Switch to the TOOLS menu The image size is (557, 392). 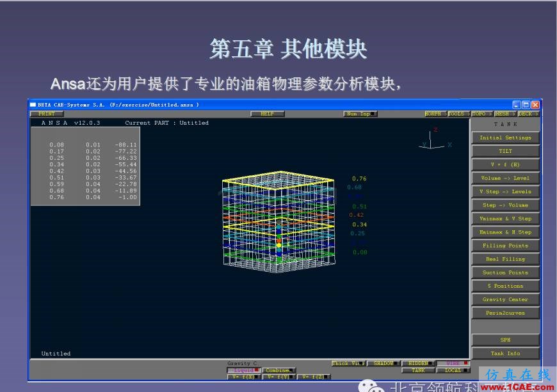pos(458,114)
